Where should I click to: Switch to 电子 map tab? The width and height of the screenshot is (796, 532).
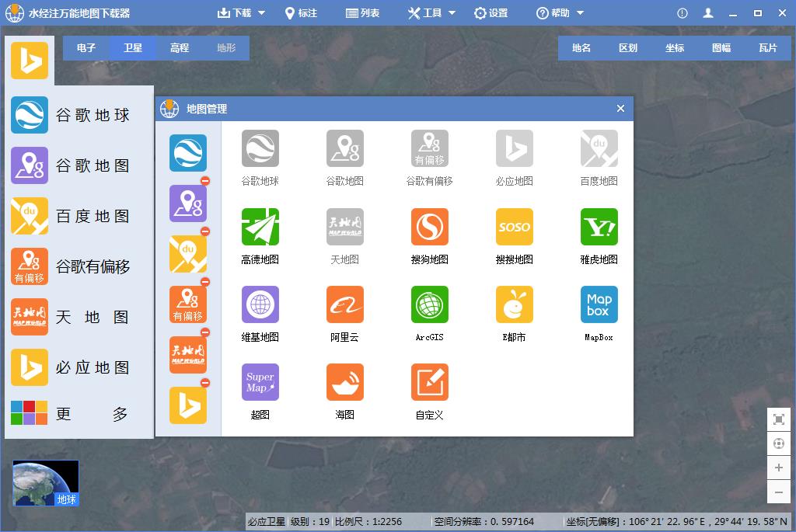click(86, 47)
